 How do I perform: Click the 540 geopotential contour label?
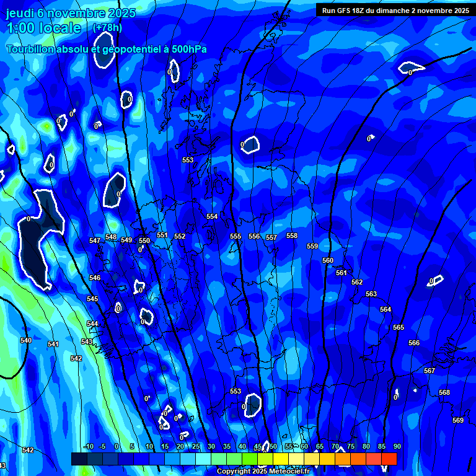[x=26, y=340]
